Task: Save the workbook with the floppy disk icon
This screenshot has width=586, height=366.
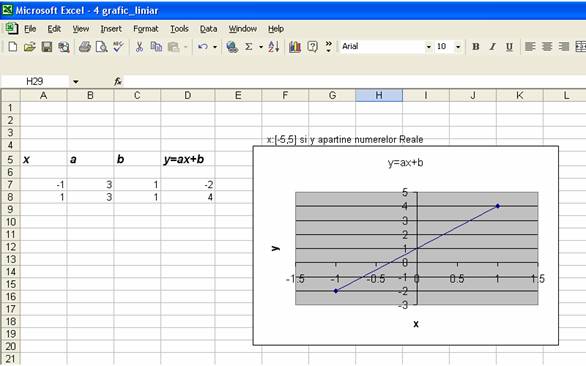Action: (x=47, y=47)
